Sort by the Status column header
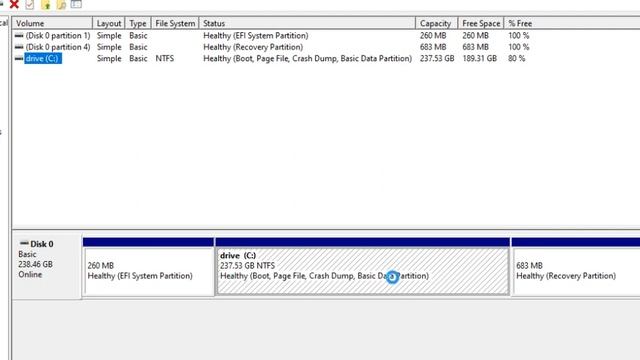The width and height of the screenshot is (640, 360). (x=307, y=23)
